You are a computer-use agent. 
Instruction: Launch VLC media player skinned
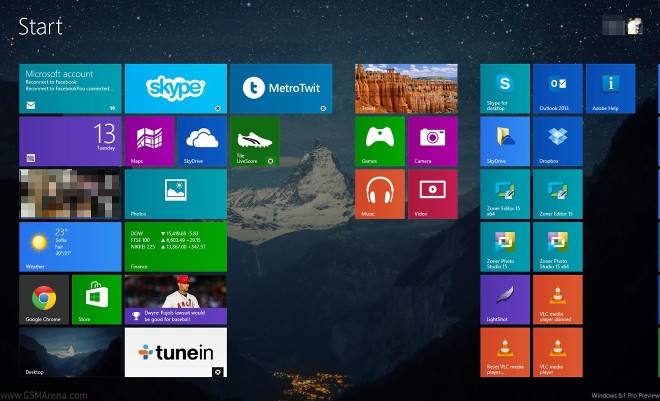(x=558, y=300)
